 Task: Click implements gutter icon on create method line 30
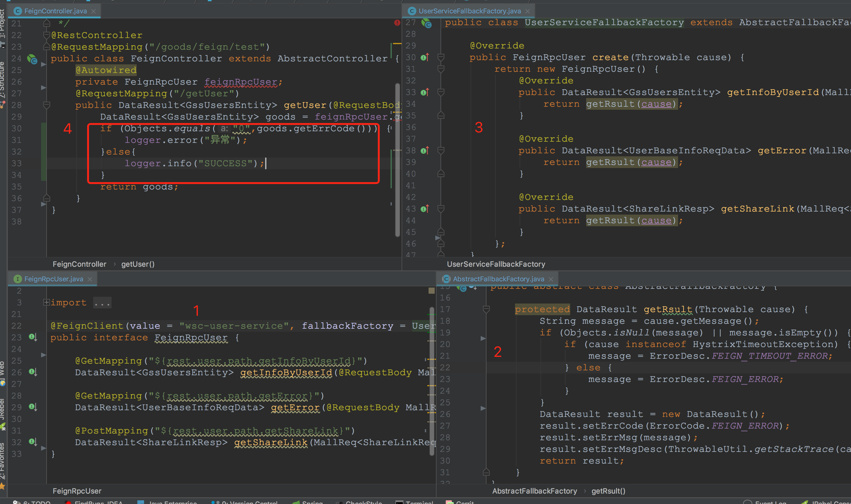click(425, 57)
